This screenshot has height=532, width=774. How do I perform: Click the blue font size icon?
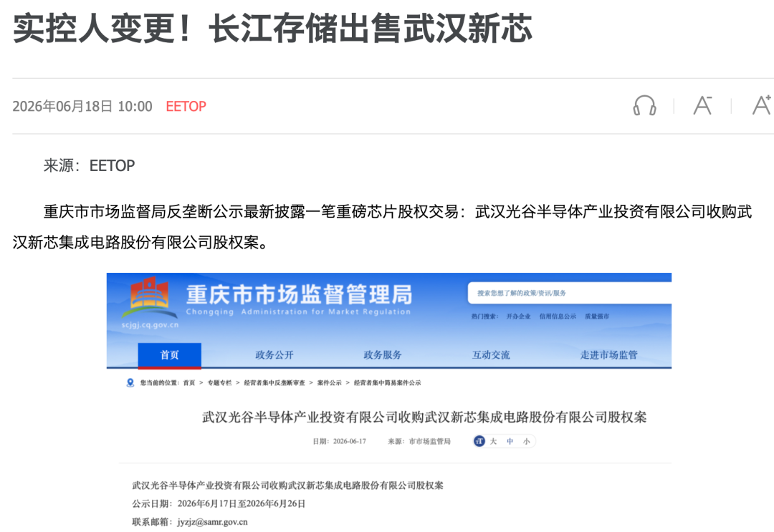click(479, 441)
